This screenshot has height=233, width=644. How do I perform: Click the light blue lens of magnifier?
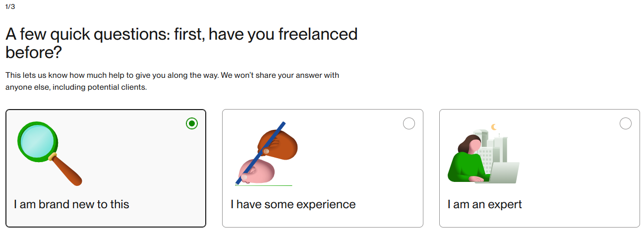37,140
